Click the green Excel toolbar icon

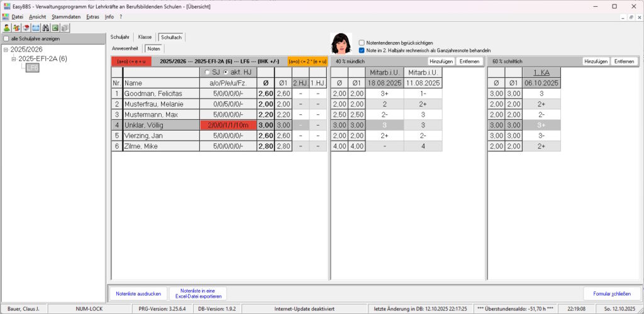tap(55, 28)
